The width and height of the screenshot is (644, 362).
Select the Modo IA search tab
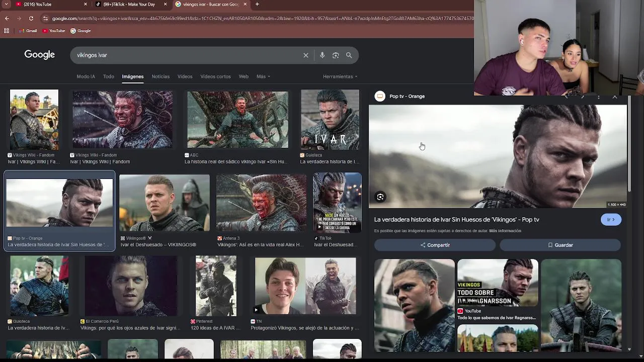(86, 76)
